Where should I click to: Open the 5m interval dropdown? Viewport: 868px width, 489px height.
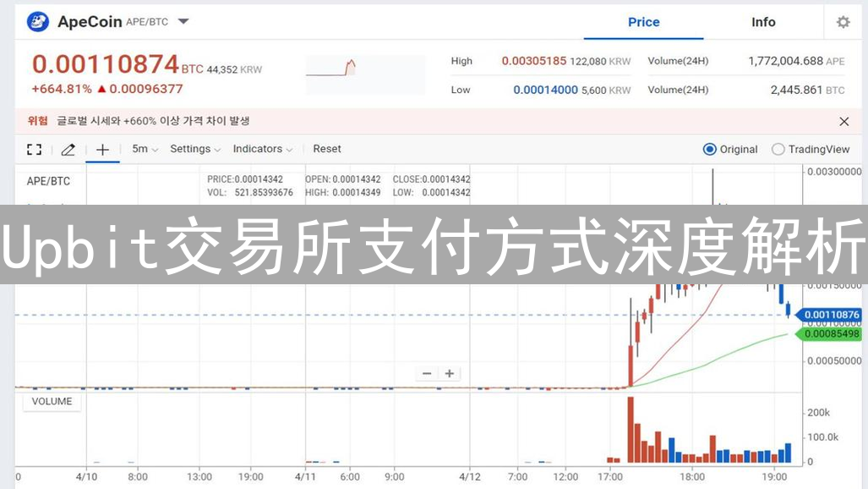tap(145, 149)
